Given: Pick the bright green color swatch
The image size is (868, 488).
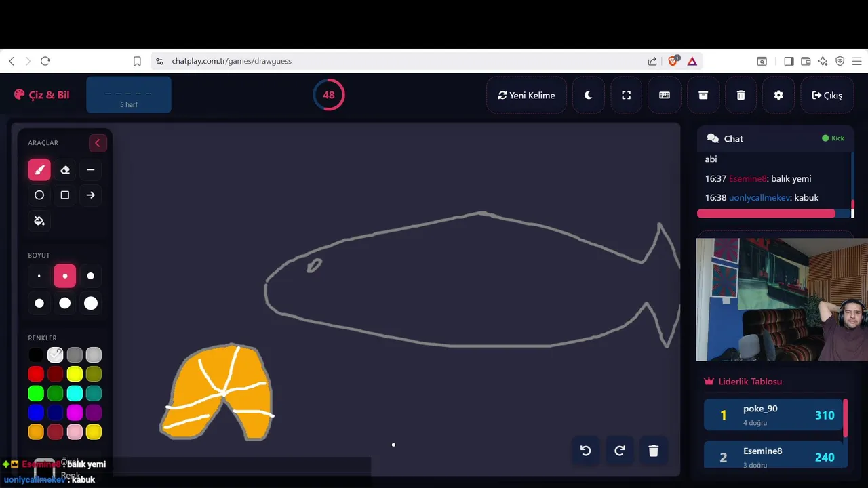Looking at the screenshot, I should point(36,393).
